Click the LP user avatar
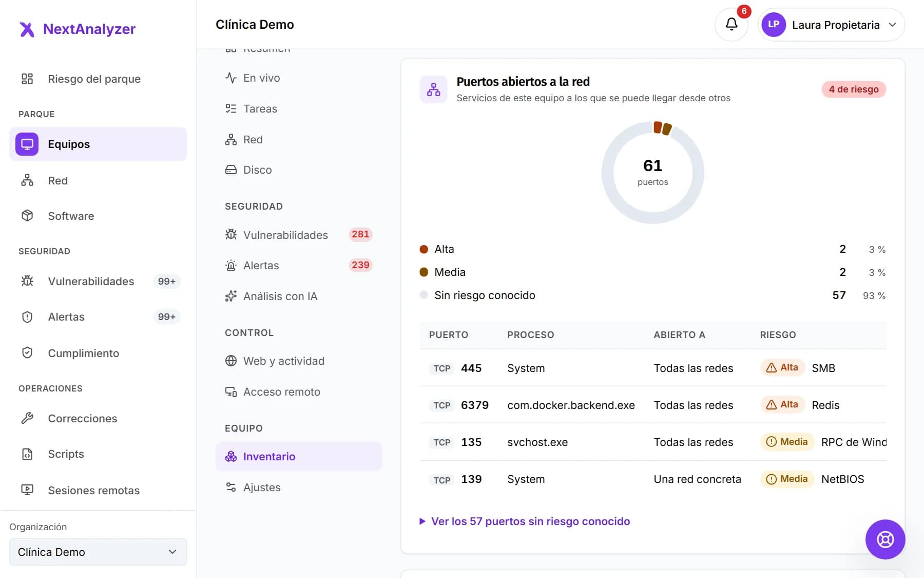The image size is (924, 578). (x=774, y=25)
